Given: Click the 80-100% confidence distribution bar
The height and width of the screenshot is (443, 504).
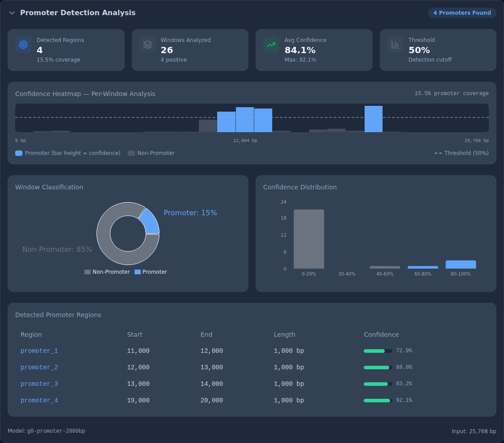Looking at the screenshot, I should [461, 264].
